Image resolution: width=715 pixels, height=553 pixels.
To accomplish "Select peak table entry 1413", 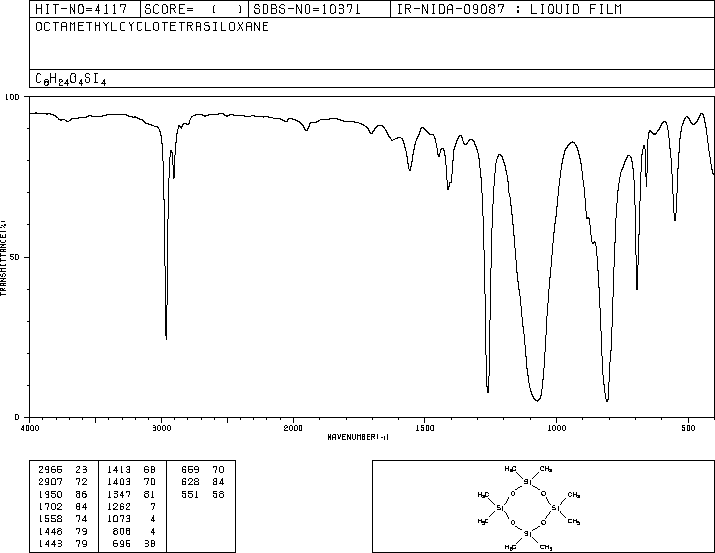I will click(x=119, y=470).
